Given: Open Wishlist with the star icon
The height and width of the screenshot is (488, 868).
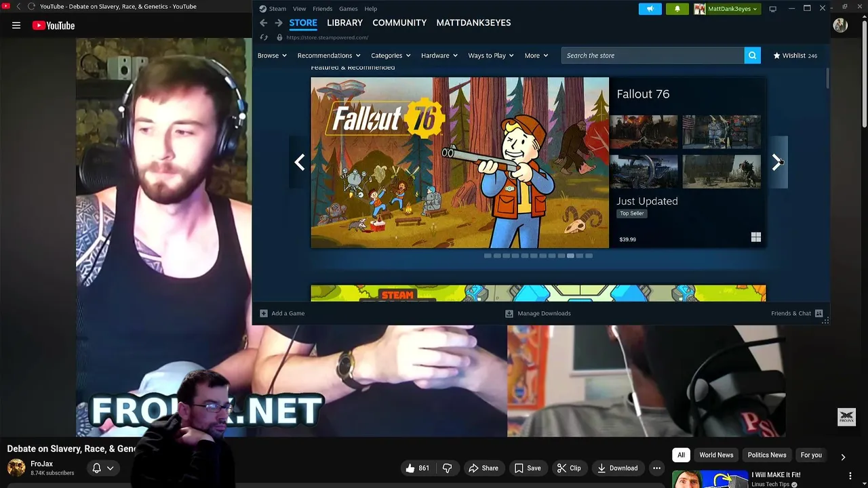Looking at the screenshot, I should [777, 56].
